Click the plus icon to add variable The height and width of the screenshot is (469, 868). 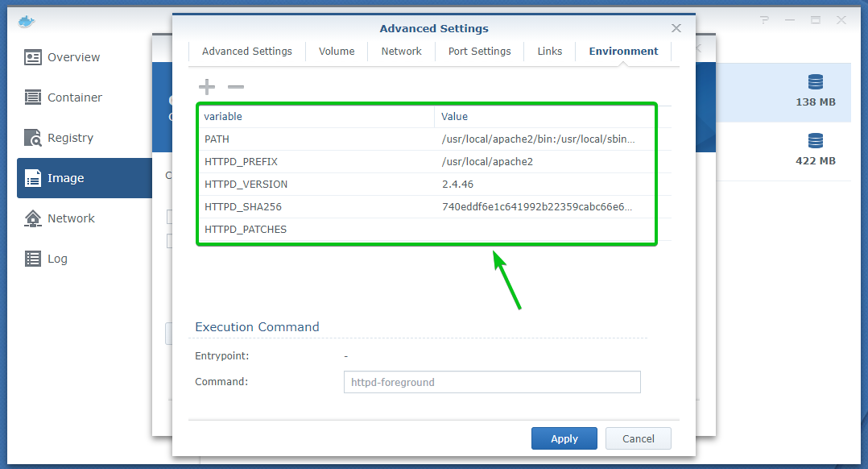207,87
